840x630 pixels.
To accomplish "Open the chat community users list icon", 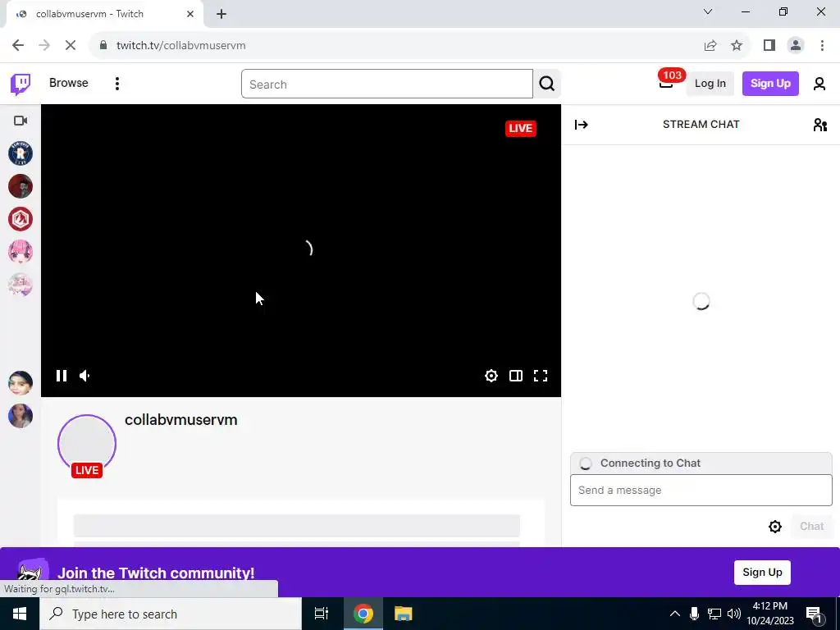I will pos(819,125).
